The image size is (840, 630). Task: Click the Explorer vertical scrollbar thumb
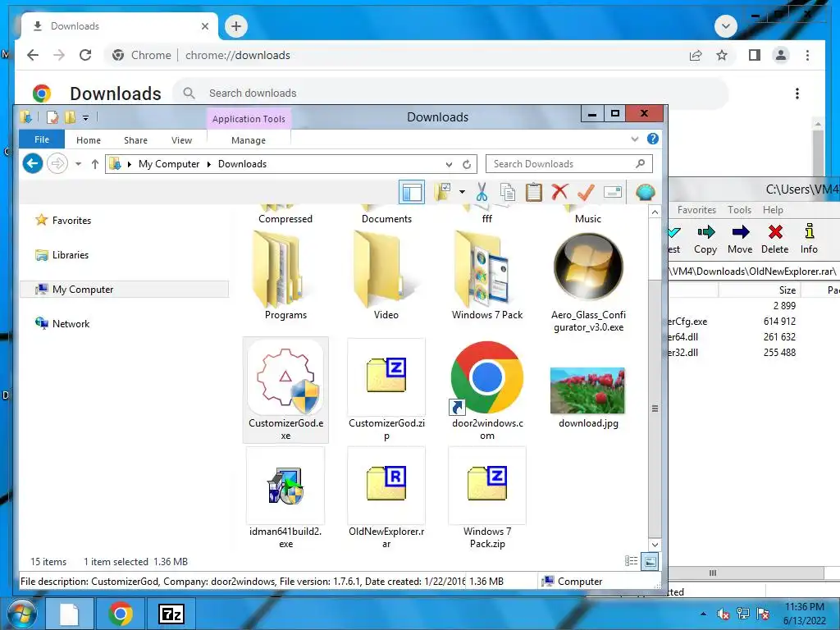654,408
